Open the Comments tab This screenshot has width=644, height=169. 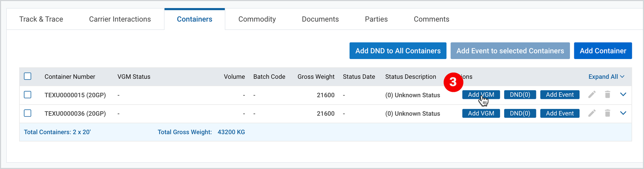432,19
